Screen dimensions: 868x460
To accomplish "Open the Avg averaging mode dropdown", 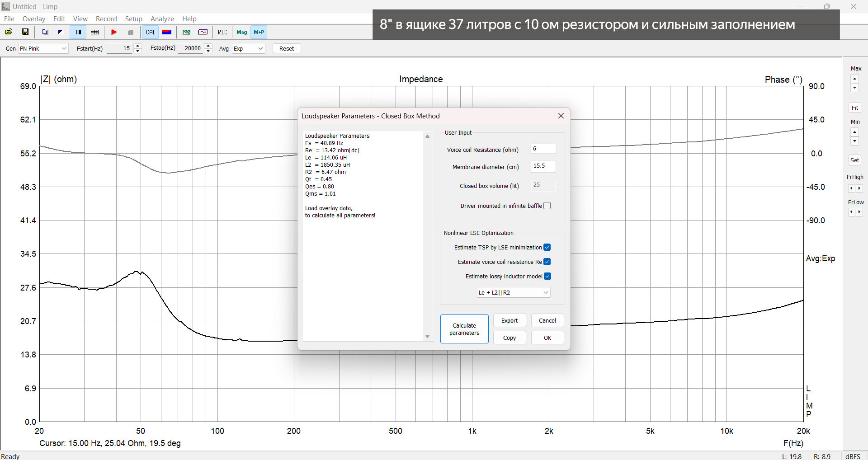I will coord(248,48).
